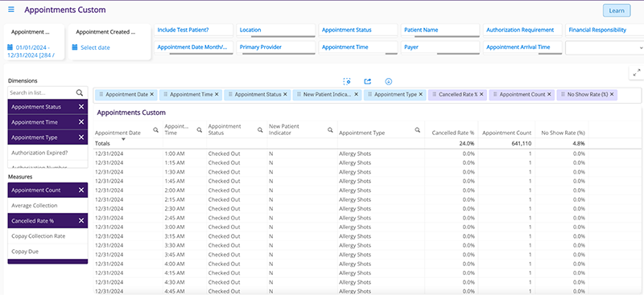Remove Appointment Status from dimensions list

click(81, 107)
